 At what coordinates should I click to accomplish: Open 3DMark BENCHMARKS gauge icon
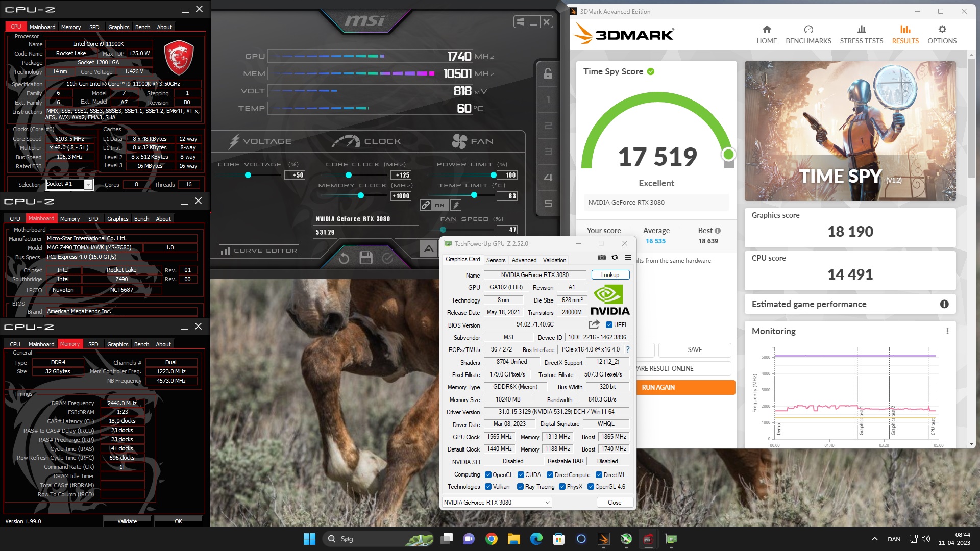pos(808,29)
